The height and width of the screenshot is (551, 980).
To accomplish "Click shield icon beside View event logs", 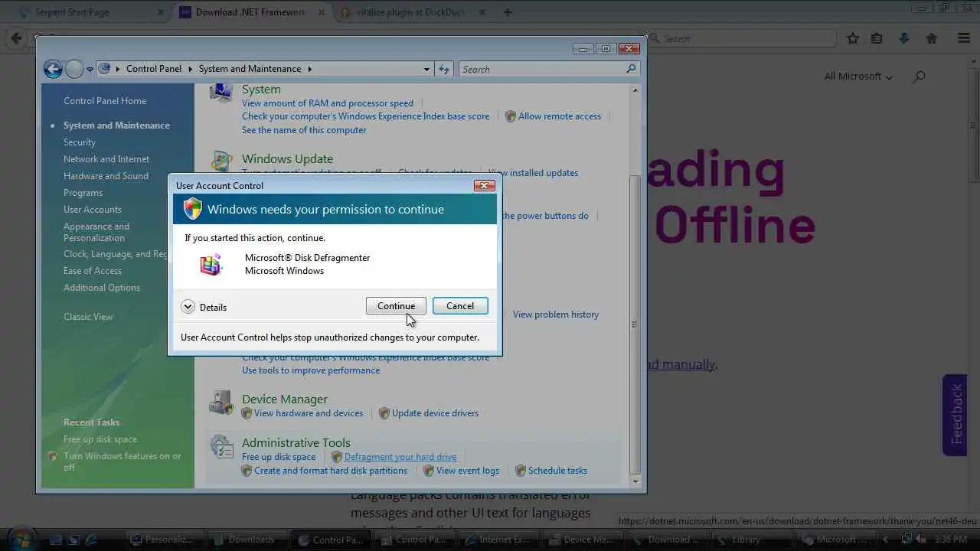I will coord(429,471).
